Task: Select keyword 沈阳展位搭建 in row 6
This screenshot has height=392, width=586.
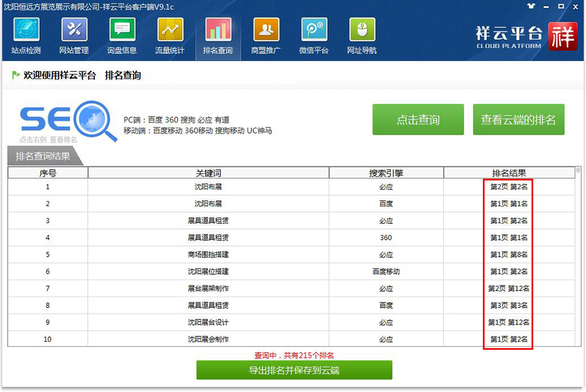Action: point(208,272)
